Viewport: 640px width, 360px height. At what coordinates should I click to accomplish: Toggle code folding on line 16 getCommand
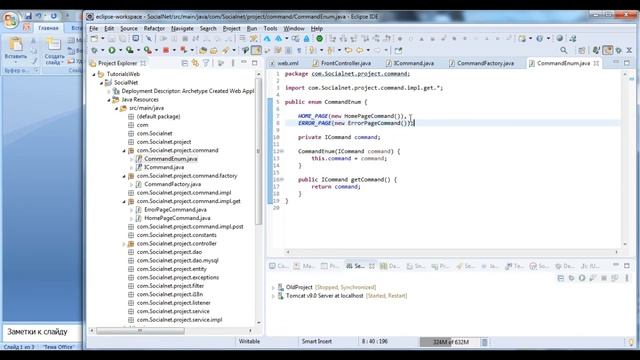click(282, 180)
